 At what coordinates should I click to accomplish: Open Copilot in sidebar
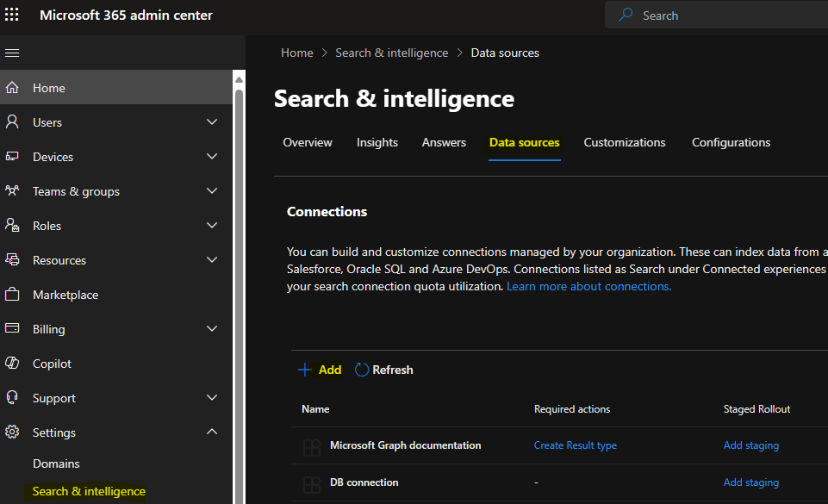click(x=52, y=364)
